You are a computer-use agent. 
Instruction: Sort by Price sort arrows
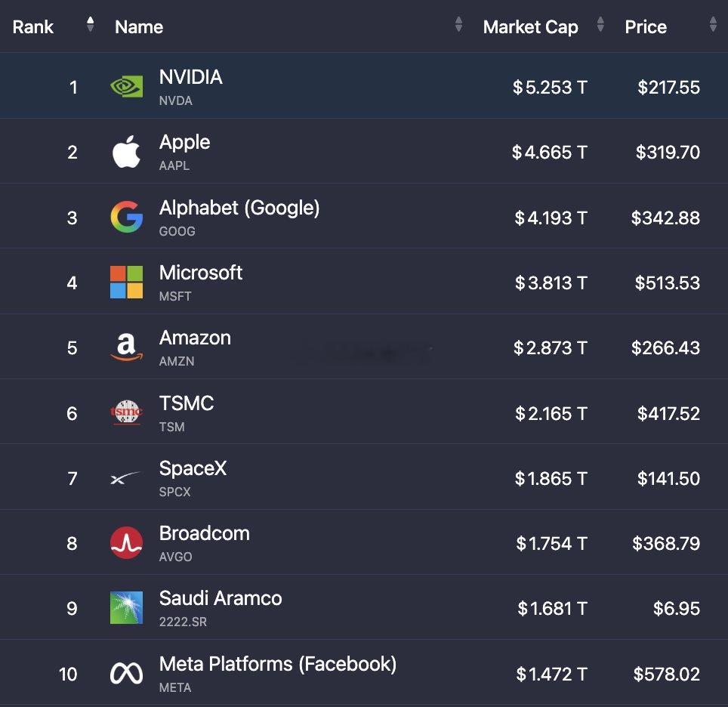(713, 25)
